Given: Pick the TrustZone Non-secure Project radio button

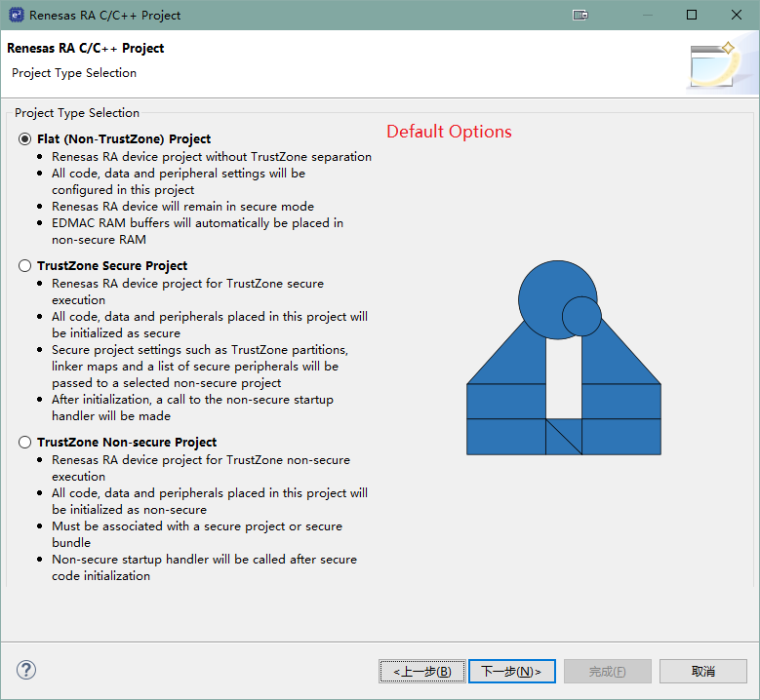Looking at the screenshot, I should 25,443.
